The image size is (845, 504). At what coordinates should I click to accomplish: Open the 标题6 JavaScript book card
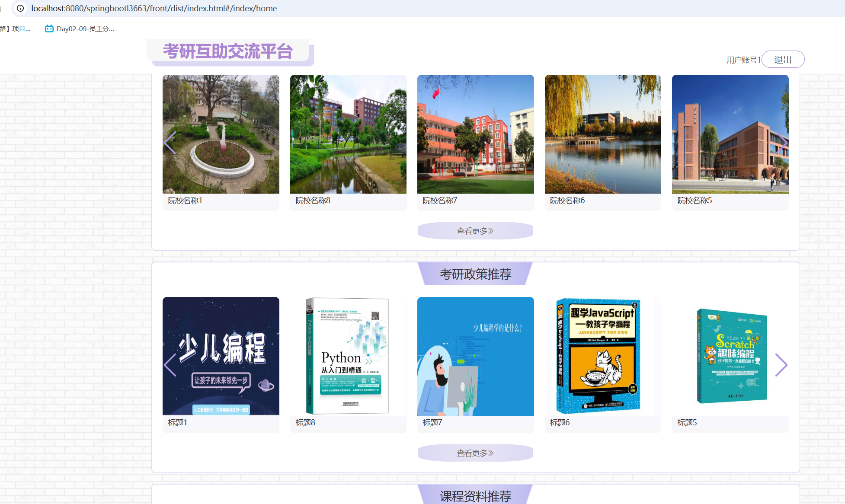pyautogui.click(x=603, y=356)
